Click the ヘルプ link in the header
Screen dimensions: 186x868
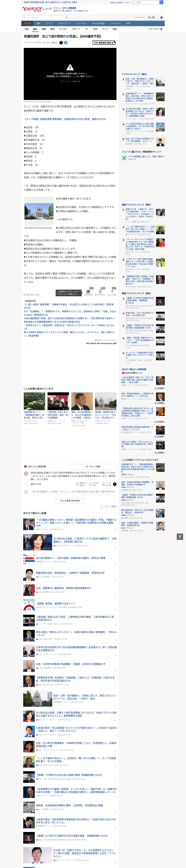point(127,2)
